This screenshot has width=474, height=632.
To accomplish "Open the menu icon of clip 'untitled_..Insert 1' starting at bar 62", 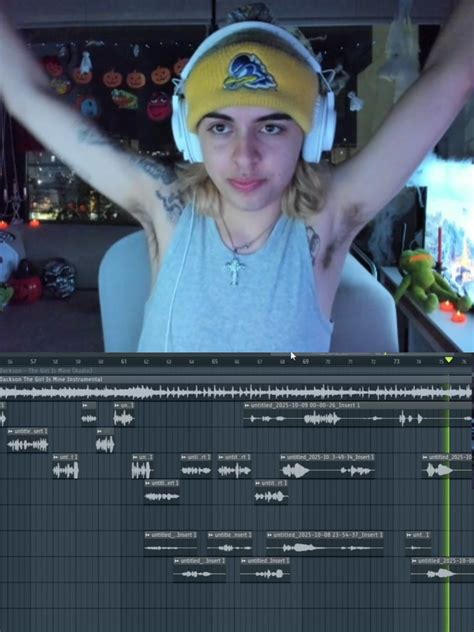I will click(x=148, y=535).
